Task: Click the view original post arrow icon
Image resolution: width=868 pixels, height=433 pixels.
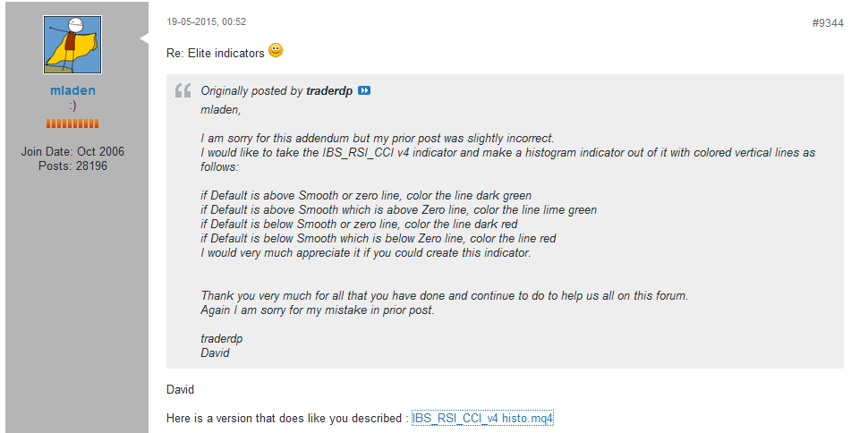Action: (x=364, y=91)
